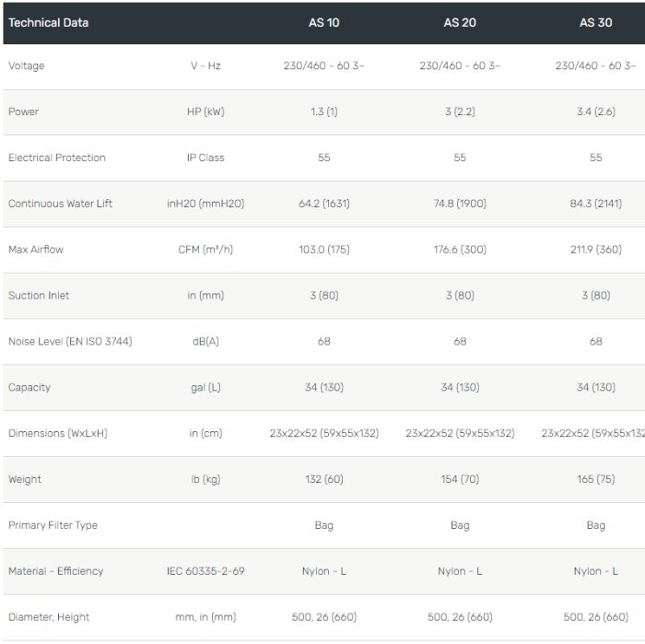
Task: Select the AS 10 column header
Action: [323, 22]
